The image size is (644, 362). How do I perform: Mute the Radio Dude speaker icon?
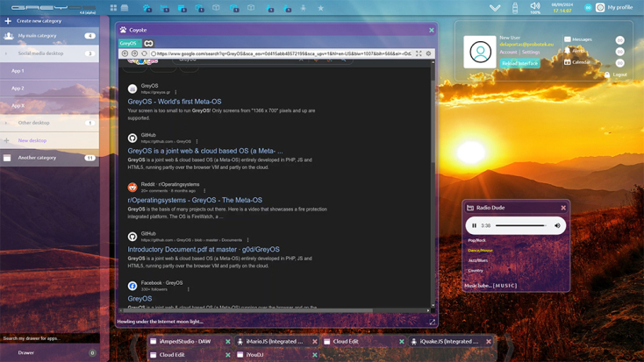(557, 225)
